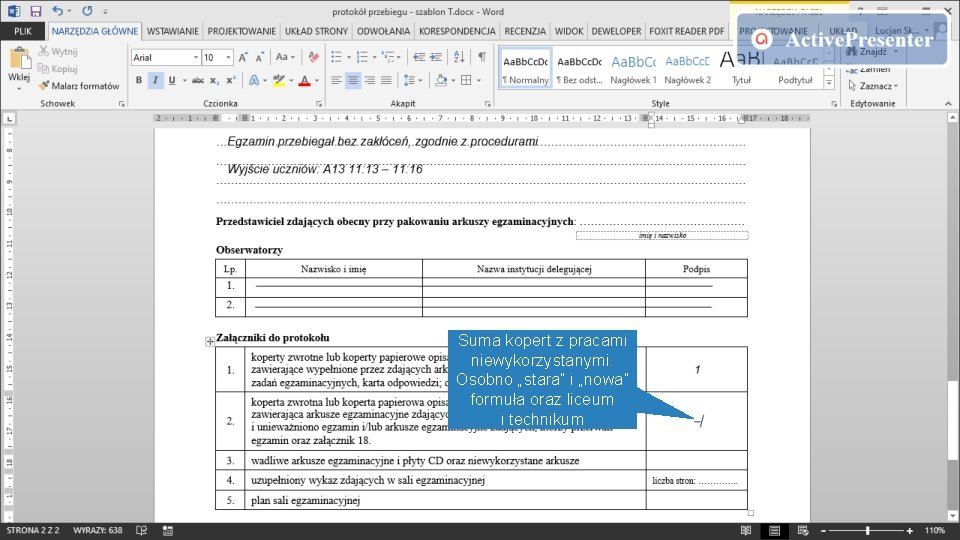Image resolution: width=960 pixels, height=540 pixels.
Task: Toggle italic formatting
Action: click(156, 80)
